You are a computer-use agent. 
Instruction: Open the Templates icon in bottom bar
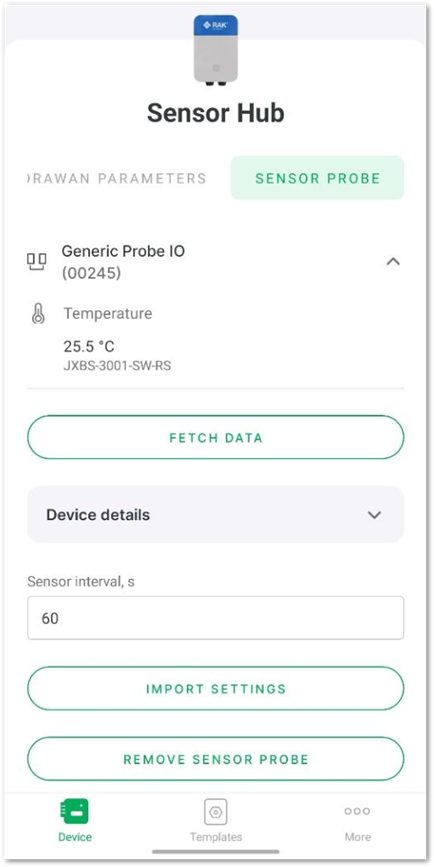[216, 812]
